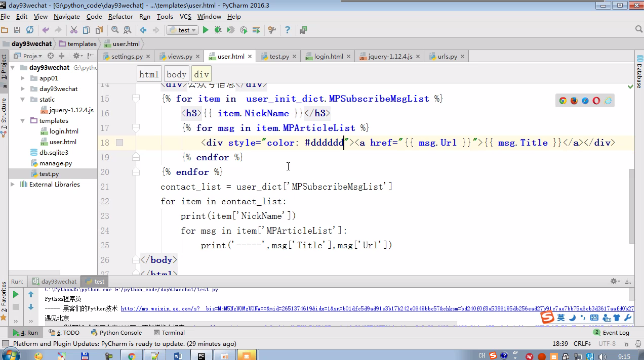Open the Refactor menu
The image size is (644, 360).
tap(120, 17)
